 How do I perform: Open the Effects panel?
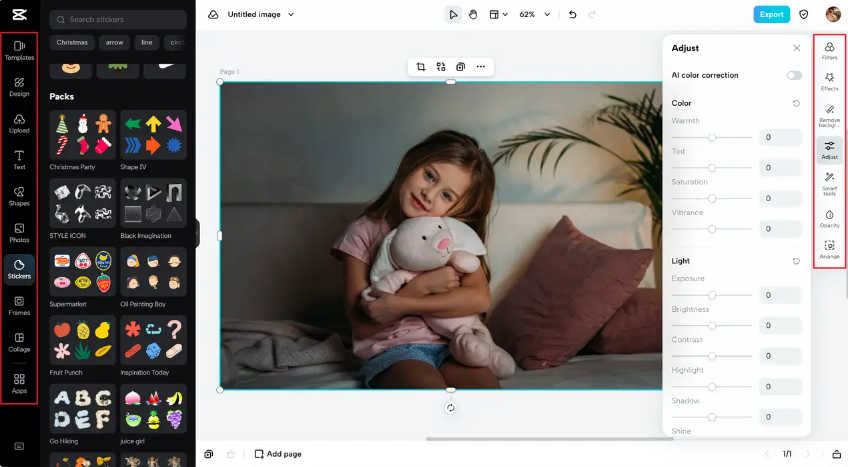click(x=830, y=82)
